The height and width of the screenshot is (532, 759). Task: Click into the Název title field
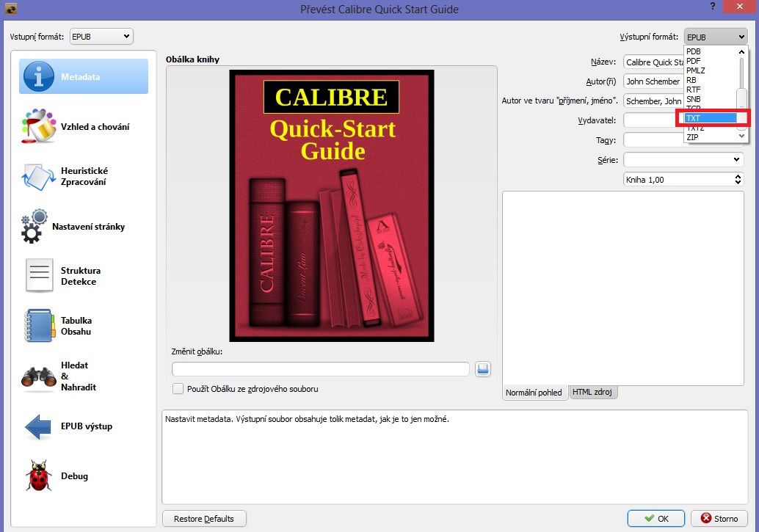pyautogui.click(x=653, y=62)
